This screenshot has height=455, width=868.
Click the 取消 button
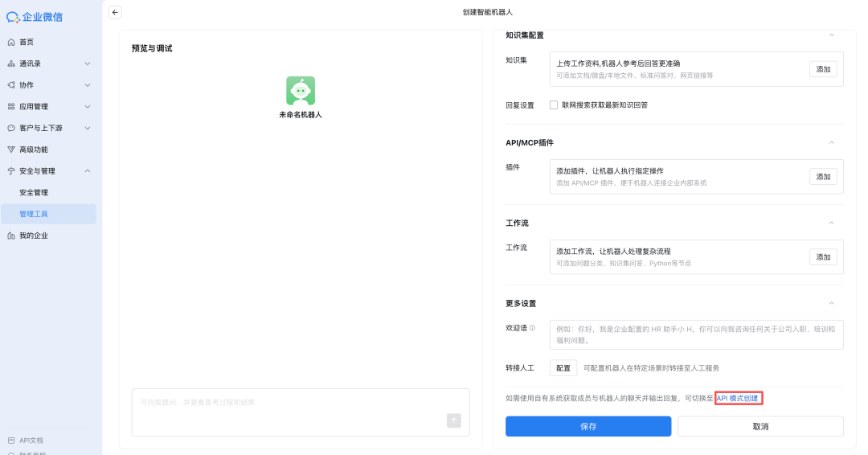tap(760, 426)
